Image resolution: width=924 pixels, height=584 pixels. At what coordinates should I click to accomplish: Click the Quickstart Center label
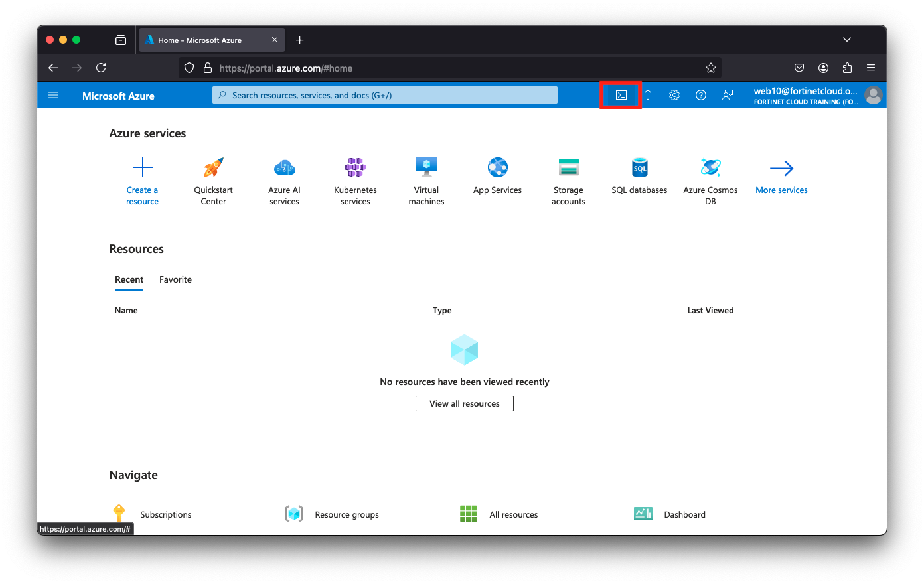pyautogui.click(x=214, y=196)
